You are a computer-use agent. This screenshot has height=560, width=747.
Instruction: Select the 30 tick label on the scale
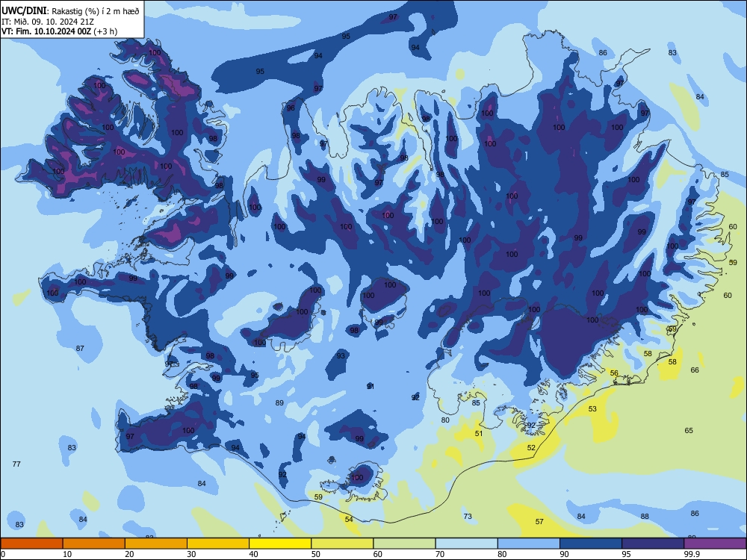pos(191,554)
